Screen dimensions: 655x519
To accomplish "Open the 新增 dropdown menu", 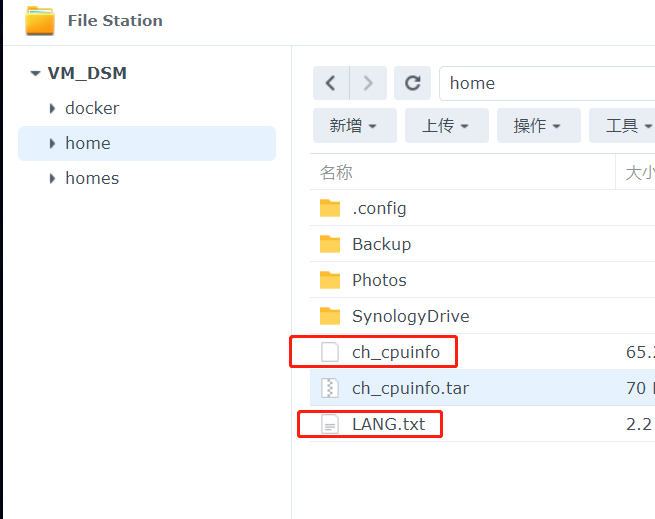I will [355, 125].
